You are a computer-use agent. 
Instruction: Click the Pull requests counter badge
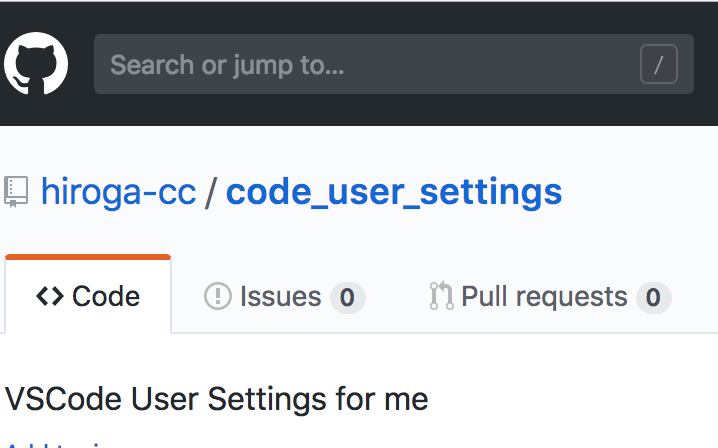coord(653,297)
